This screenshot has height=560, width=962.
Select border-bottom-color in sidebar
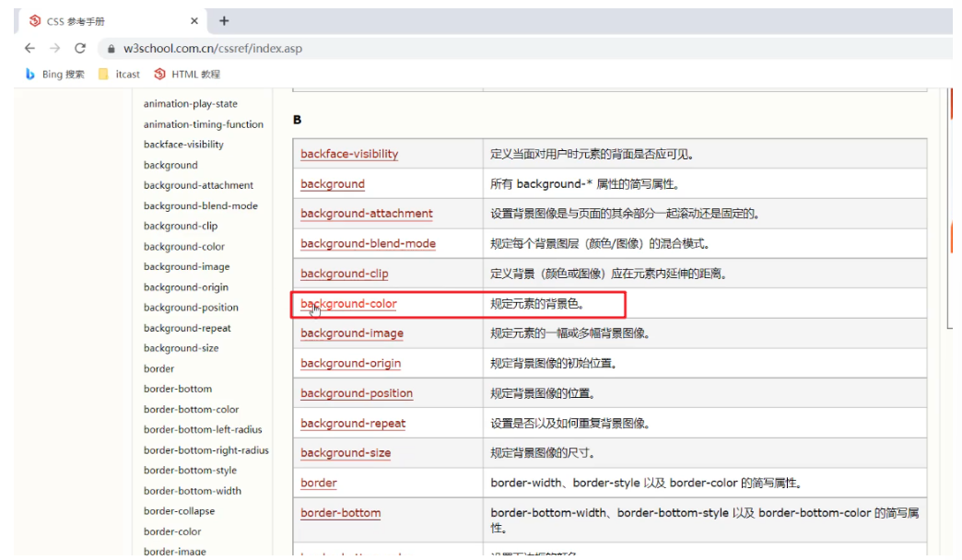tap(191, 409)
